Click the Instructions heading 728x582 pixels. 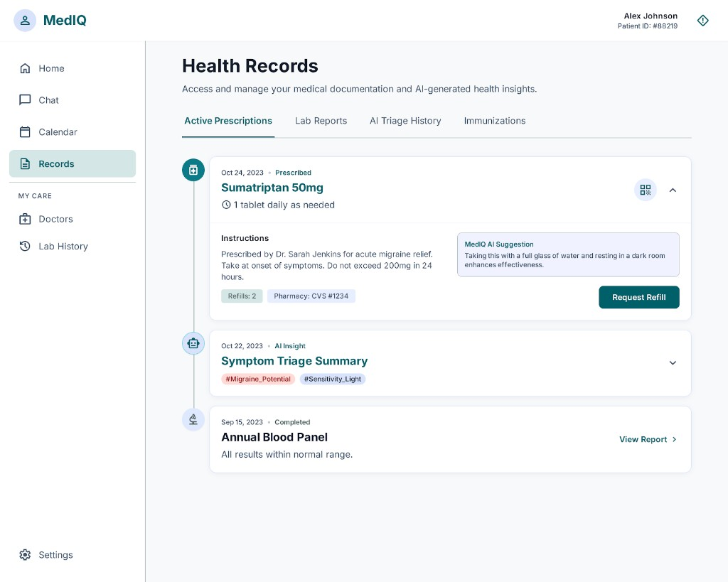(245, 239)
